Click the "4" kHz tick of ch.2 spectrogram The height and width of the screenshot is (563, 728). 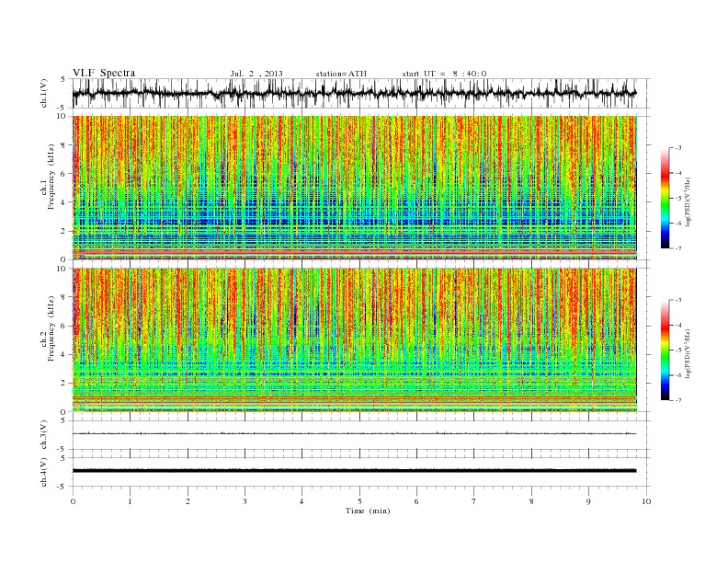coord(64,354)
